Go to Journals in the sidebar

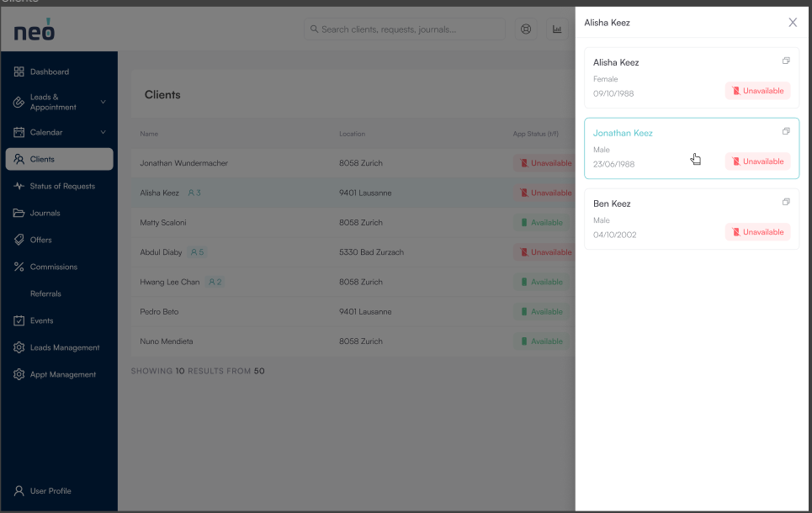[45, 213]
